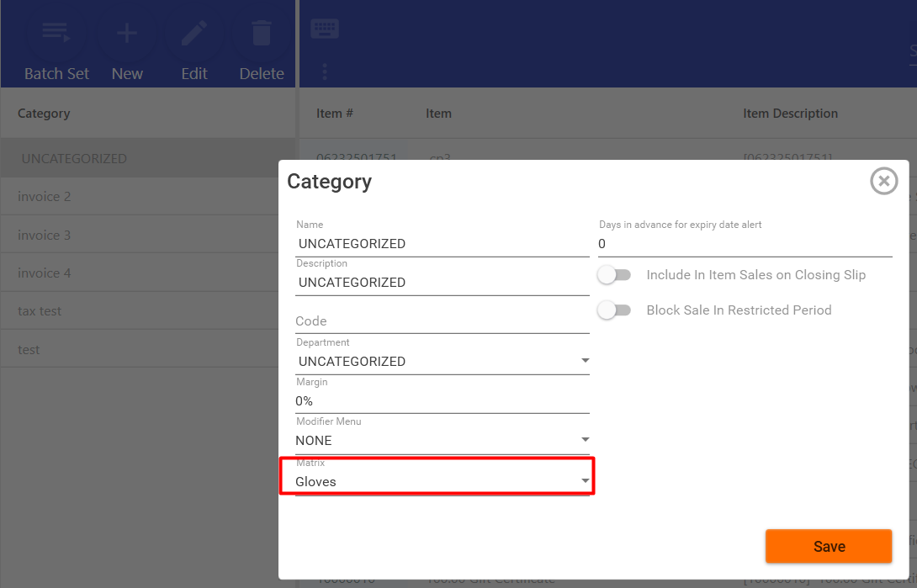Open the on-screen keyboard icon
Image resolution: width=917 pixels, height=588 pixels.
pyautogui.click(x=325, y=28)
